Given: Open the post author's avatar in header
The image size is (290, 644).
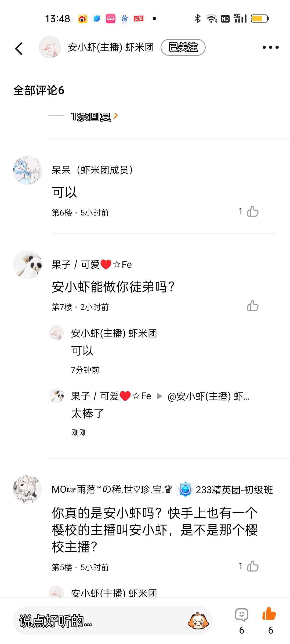Looking at the screenshot, I should tap(50, 47).
